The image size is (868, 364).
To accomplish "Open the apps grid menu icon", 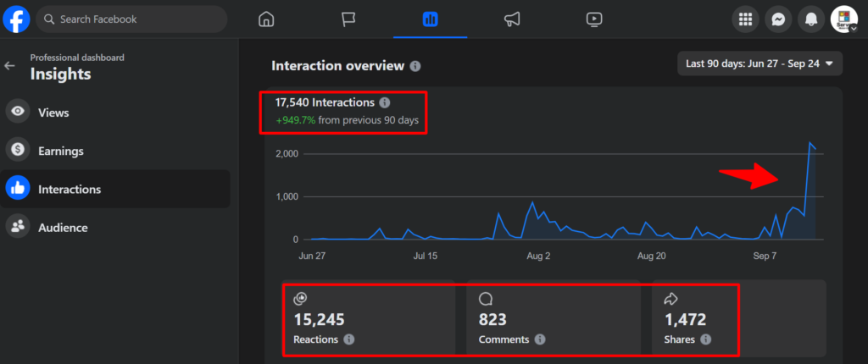I will [x=746, y=19].
